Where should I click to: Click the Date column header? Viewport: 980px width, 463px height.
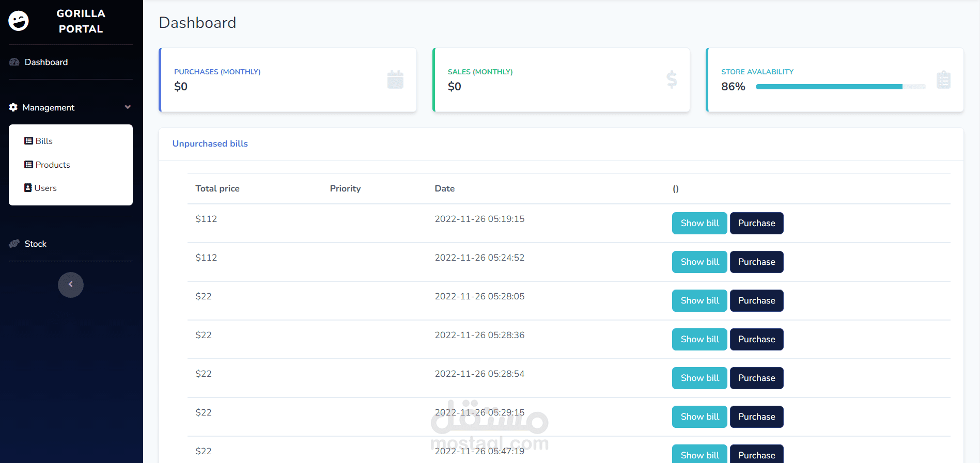[445, 188]
